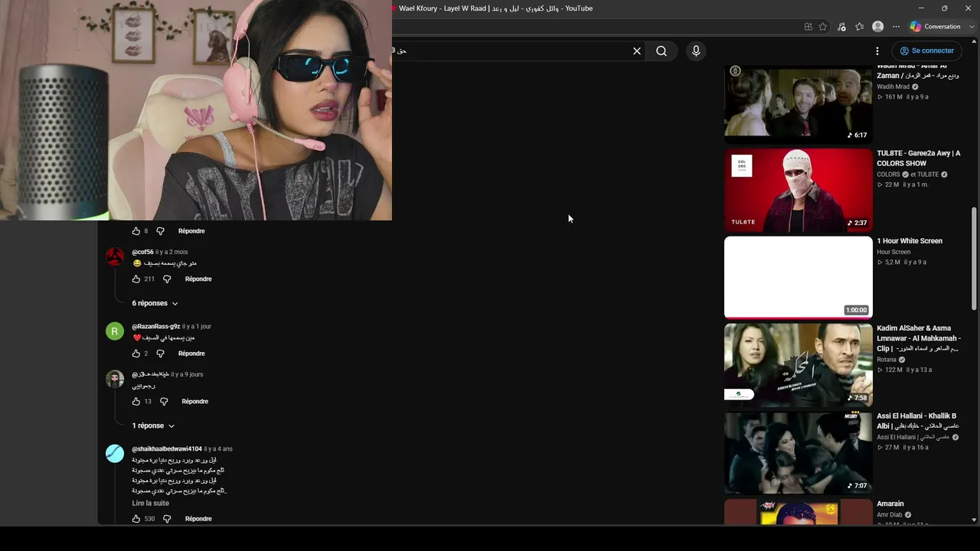Click the @shaikhaalbedwawi4104 username
Image resolution: width=980 pixels, height=551 pixels.
click(167, 449)
